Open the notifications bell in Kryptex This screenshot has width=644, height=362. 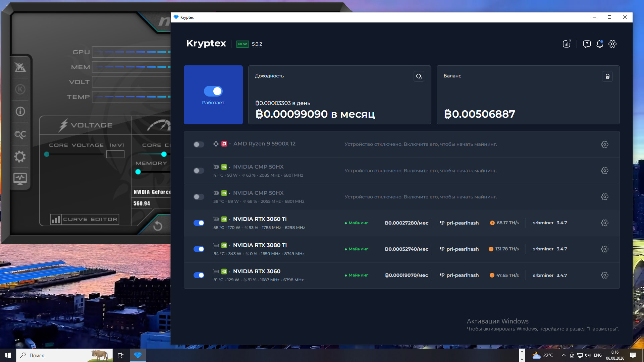pos(600,44)
